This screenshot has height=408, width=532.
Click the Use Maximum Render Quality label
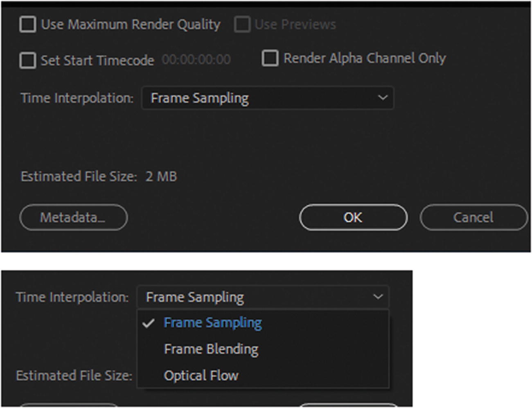coord(131,25)
